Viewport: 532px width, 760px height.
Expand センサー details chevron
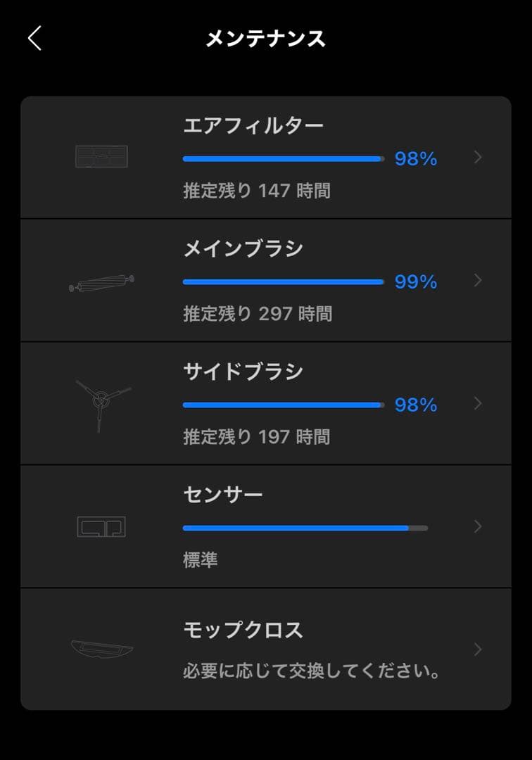coord(478,526)
